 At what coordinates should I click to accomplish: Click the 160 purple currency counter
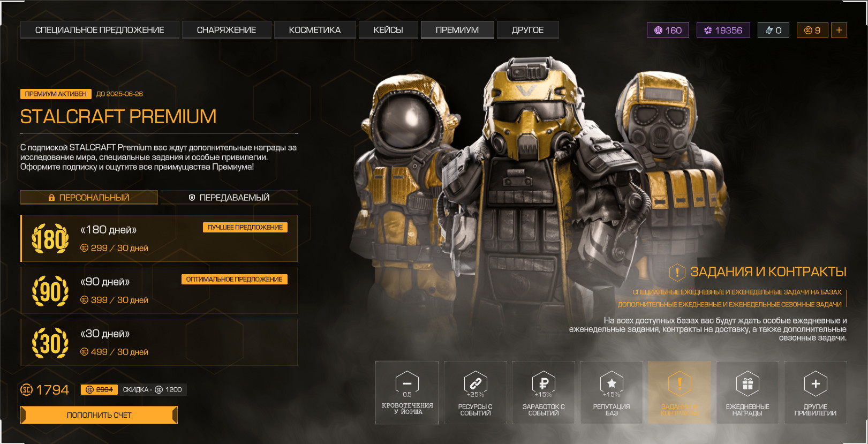click(668, 31)
